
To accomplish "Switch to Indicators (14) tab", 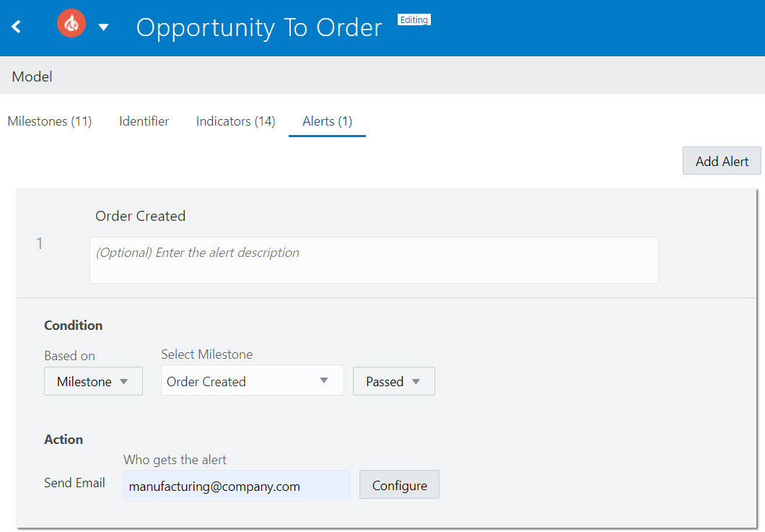I will click(x=236, y=121).
